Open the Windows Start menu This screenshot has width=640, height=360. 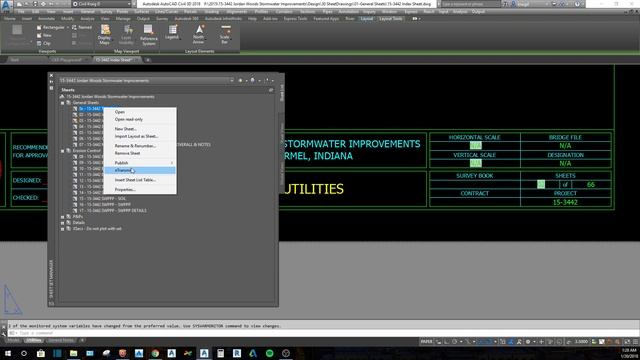point(7,353)
